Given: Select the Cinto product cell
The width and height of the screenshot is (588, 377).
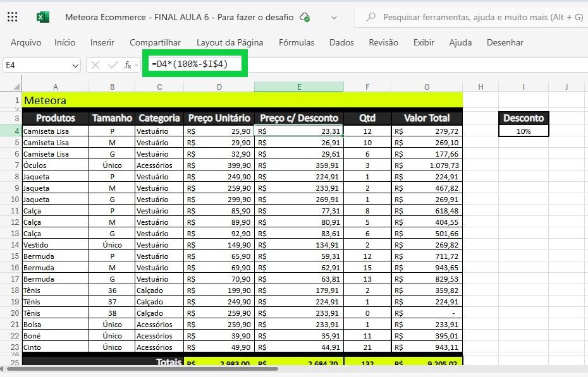Looking at the screenshot, I should (56, 347).
